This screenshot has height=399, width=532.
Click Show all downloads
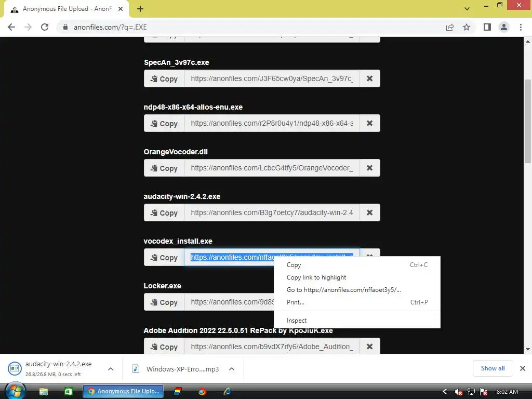point(493,368)
